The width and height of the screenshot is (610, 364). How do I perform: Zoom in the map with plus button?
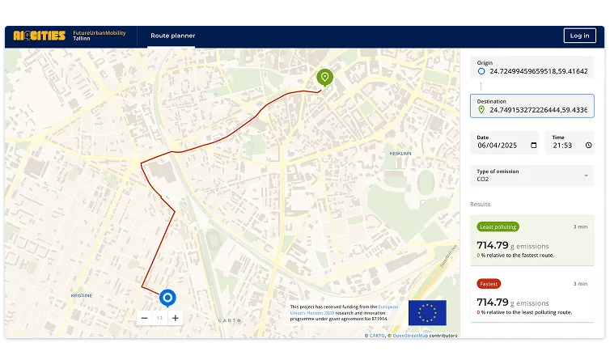[x=176, y=318]
